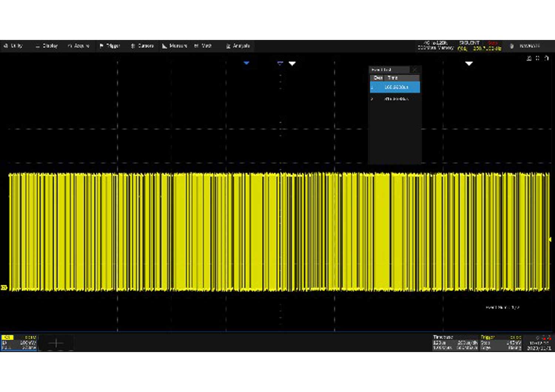555x392 pixels.
Task: Open the Acquire menu
Action: pos(78,46)
